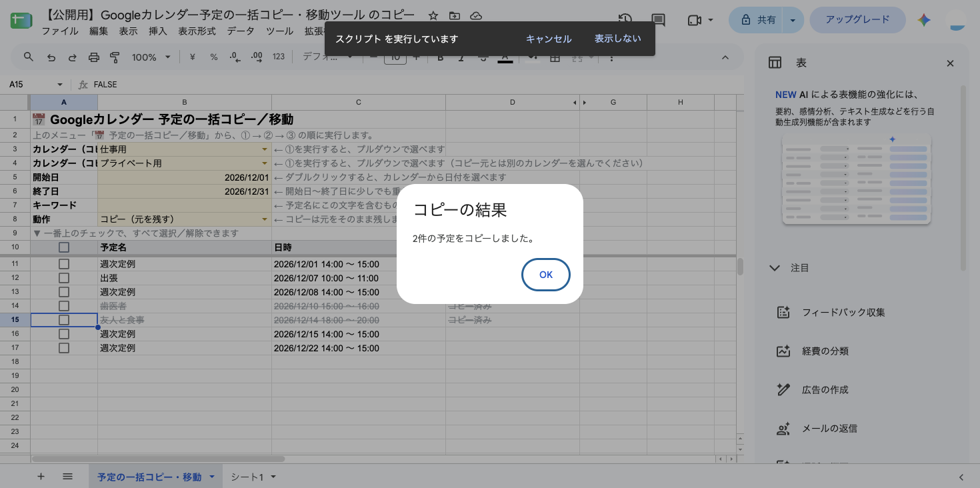Screen dimensions: 980x488
Task: Check the box for row 11 週次定例
Action: tap(64, 264)
